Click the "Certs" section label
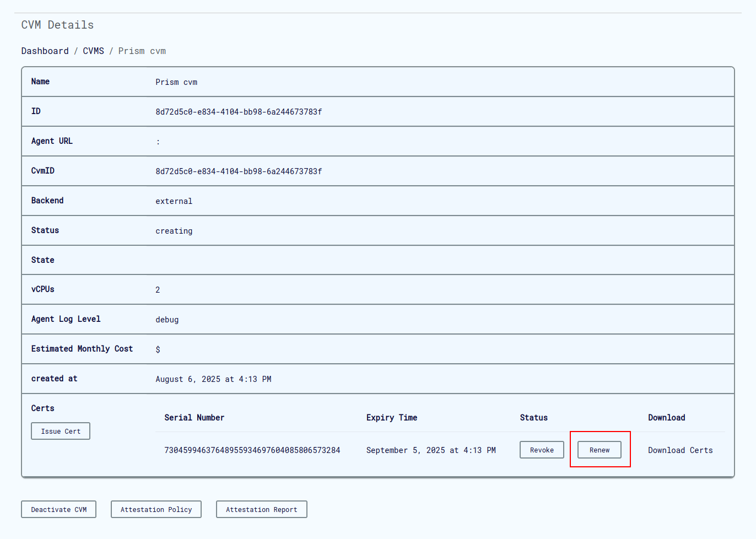Screen dimensions: 756x539 click(x=42, y=408)
